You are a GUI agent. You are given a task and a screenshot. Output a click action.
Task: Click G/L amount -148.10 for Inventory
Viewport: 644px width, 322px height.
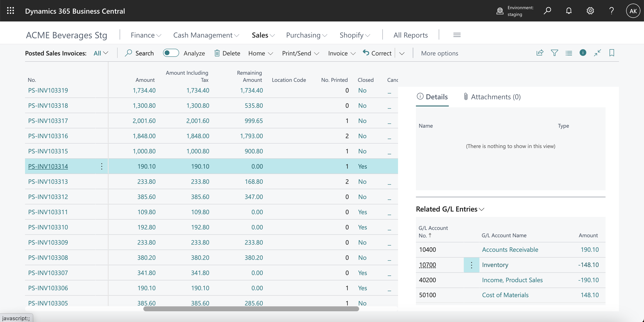coord(588,265)
